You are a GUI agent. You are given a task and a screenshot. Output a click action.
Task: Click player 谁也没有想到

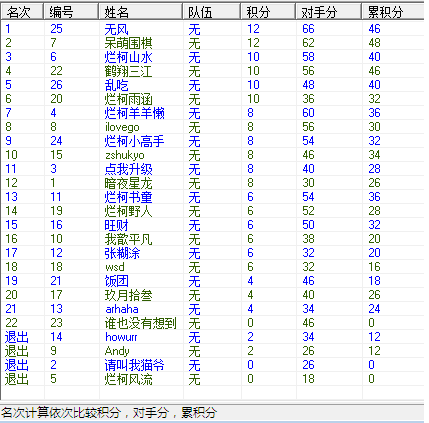pos(140,323)
